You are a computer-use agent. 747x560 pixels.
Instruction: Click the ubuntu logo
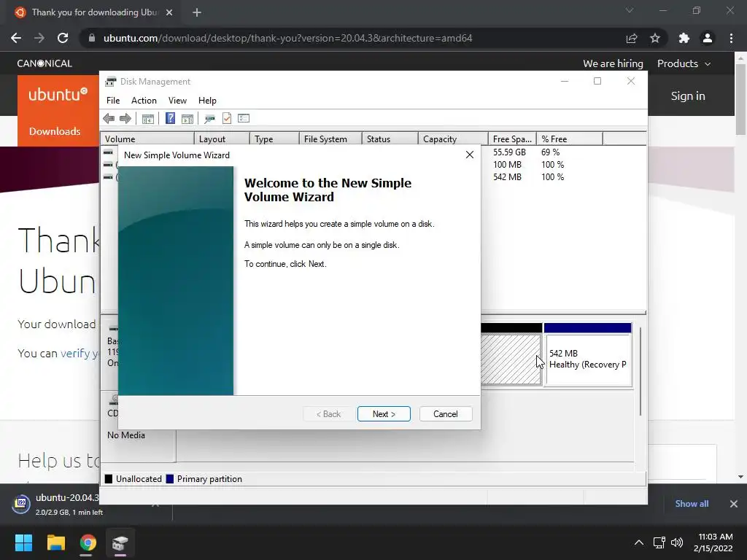(x=58, y=95)
